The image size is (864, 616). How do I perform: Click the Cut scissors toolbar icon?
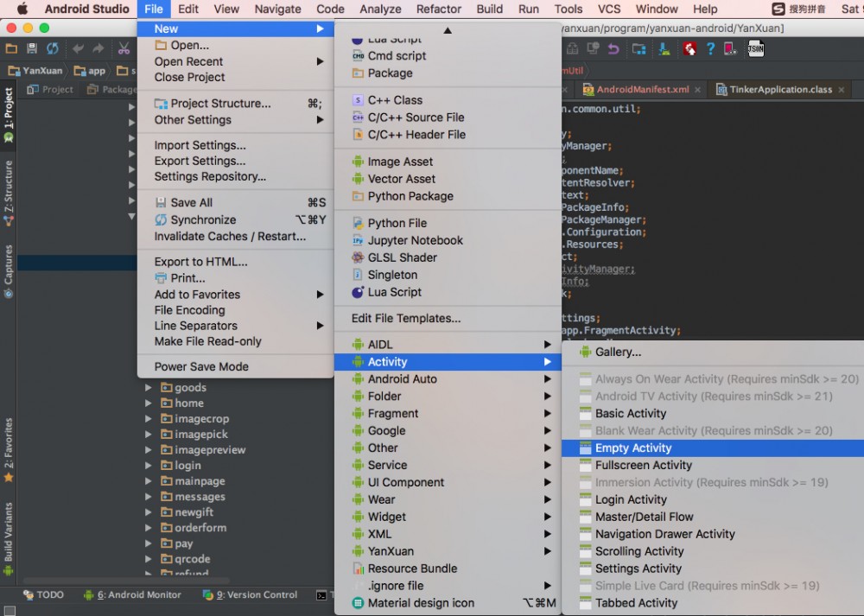coord(124,48)
